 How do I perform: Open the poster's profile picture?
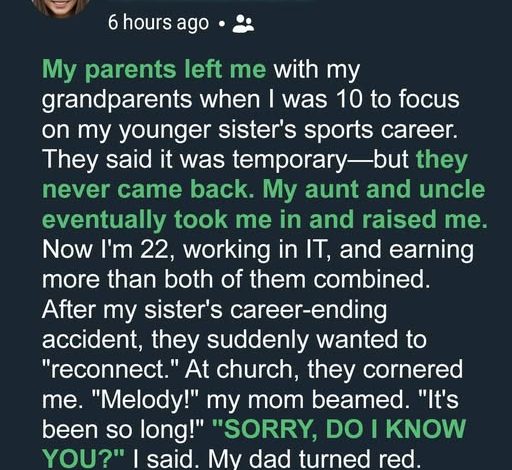[61, 7]
